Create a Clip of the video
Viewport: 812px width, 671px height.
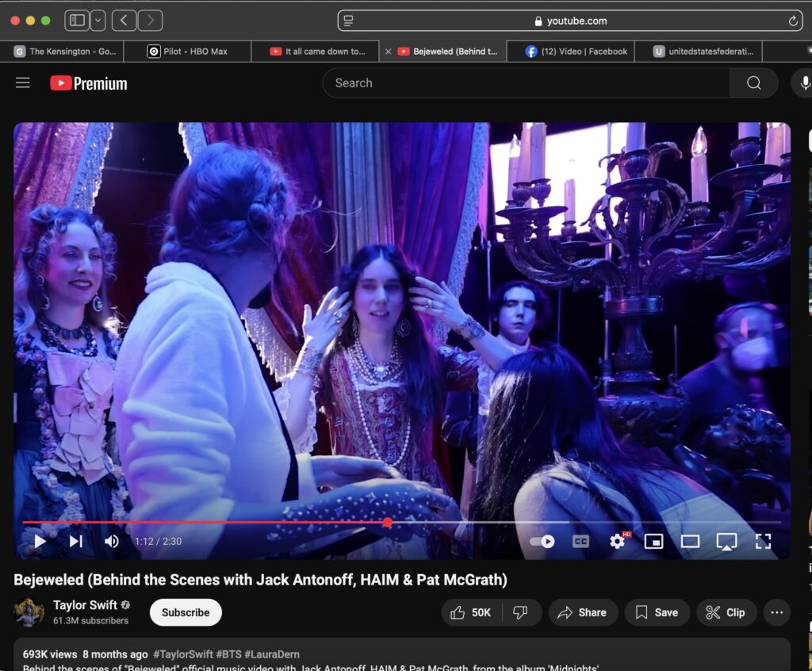click(726, 612)
